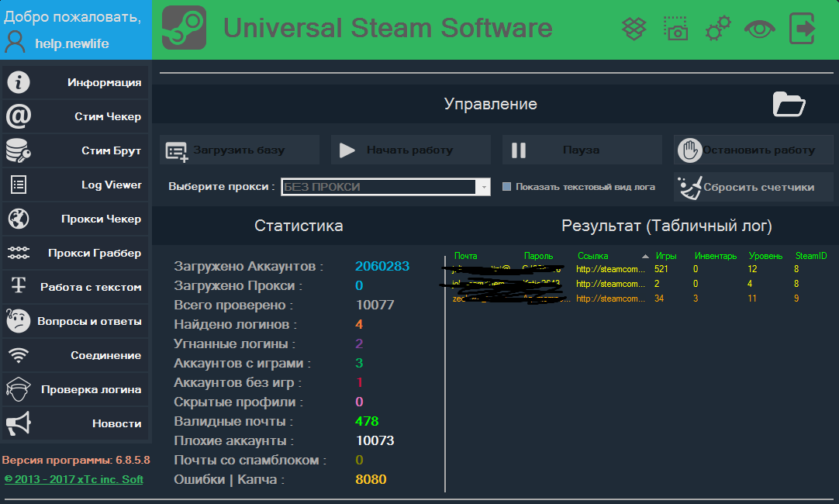Viewport: 839px width, 504px height.
Task: Select Работа с текстом in sidebar
Action: coord(75,287)
